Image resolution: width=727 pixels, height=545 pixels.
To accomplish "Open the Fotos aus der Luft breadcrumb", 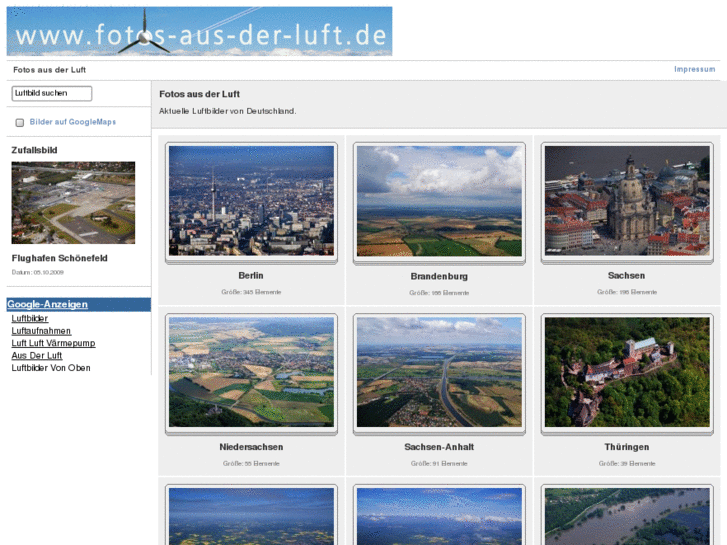I will pyautogui.click(x=50, y=70).
